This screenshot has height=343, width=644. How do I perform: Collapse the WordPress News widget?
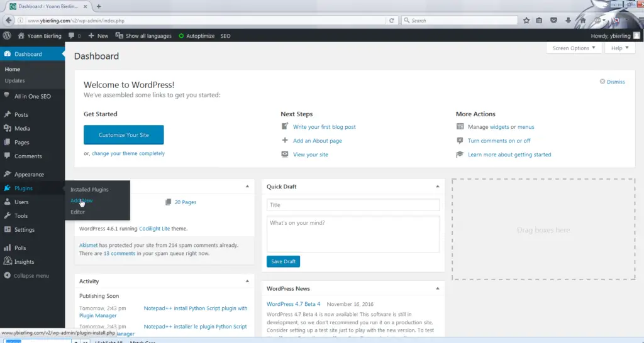pyautogui.click(x=438, y=288)
